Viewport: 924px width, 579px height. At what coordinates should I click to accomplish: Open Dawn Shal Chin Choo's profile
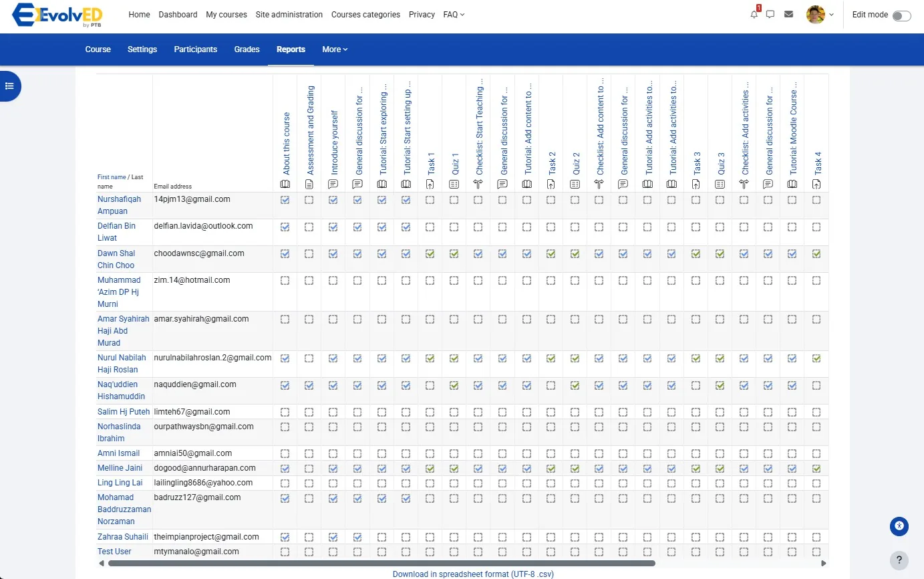(116, 259)
